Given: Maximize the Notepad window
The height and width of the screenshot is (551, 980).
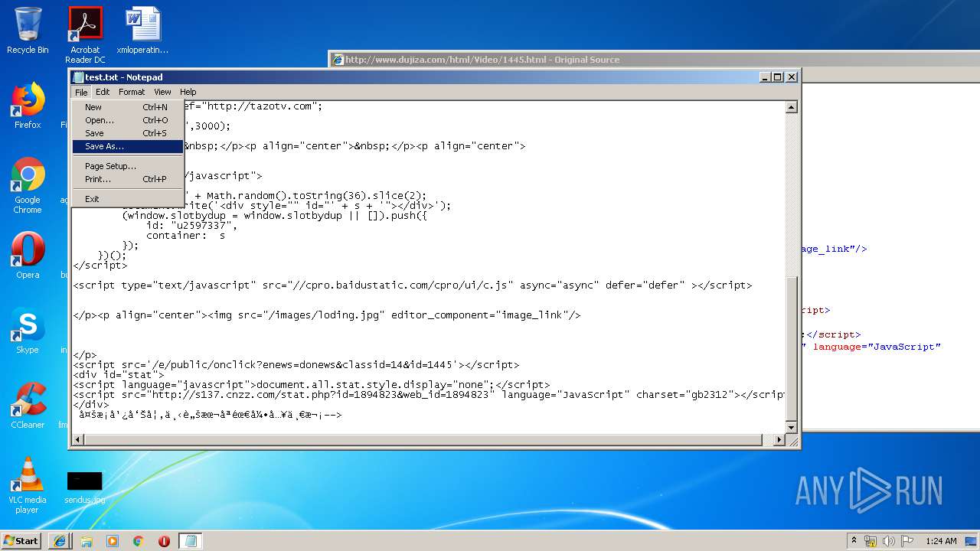Looking at the screenshot, I should point(778,77).
